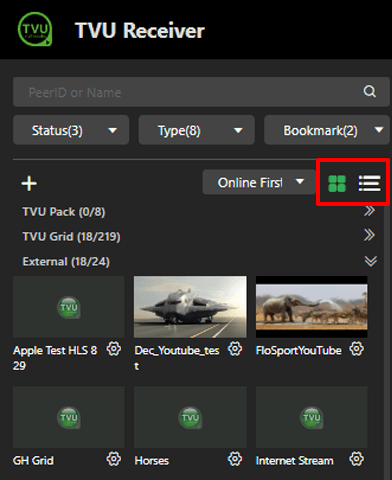The height and width of the screenshot is (480, 392).
Task: Click the search magnifier icon
Action: click(x=369, y=91)
